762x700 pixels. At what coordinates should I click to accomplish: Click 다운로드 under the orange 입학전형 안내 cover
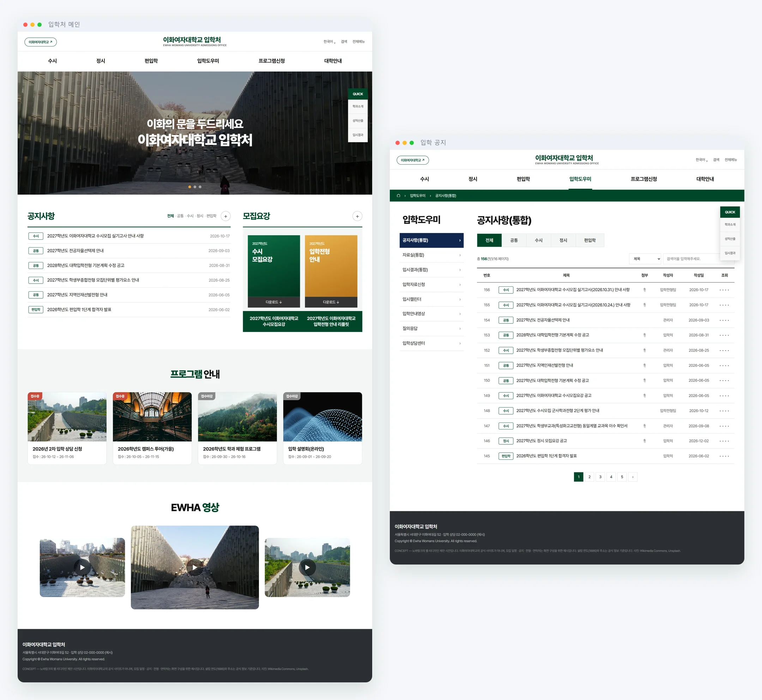click(331, 302)
